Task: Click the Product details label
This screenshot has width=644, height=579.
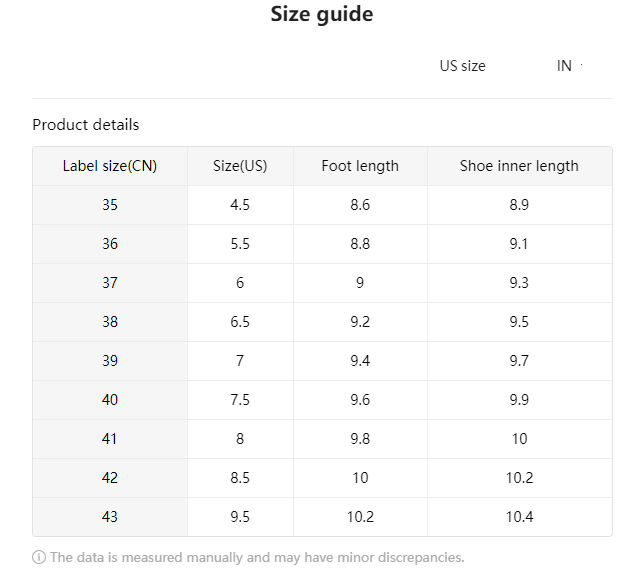Action: coord(86,125)
